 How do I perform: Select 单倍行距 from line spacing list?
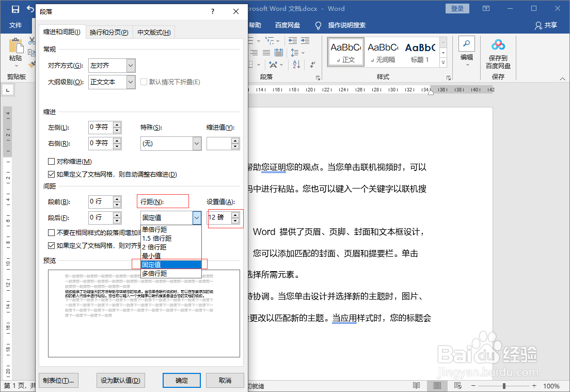tap(171, 229)
